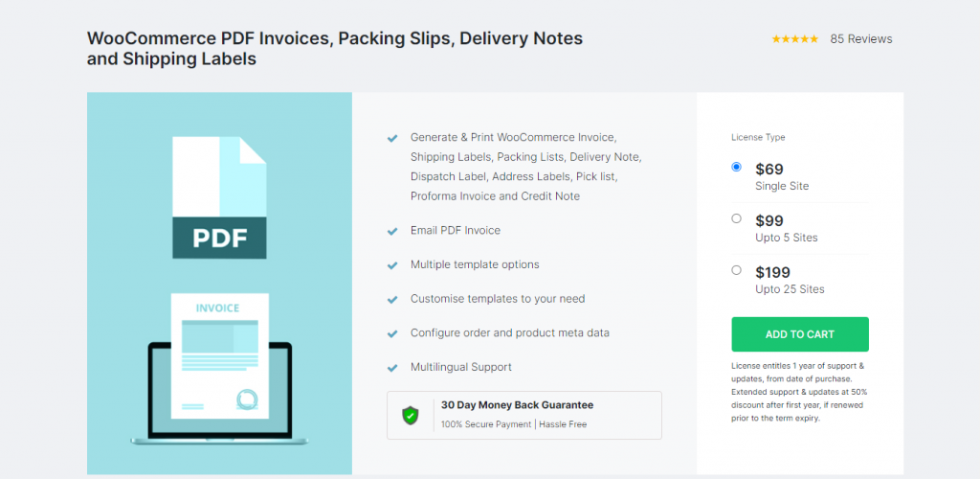Click the License Type label

pyautogui.click(x=758, y=137)
